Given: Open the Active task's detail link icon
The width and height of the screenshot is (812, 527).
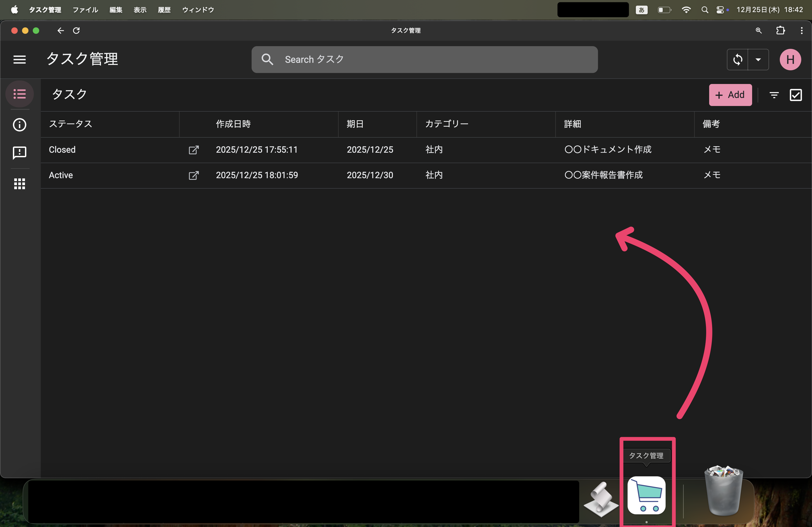Looking at the screenshot, I should click(x=193, y=175).
